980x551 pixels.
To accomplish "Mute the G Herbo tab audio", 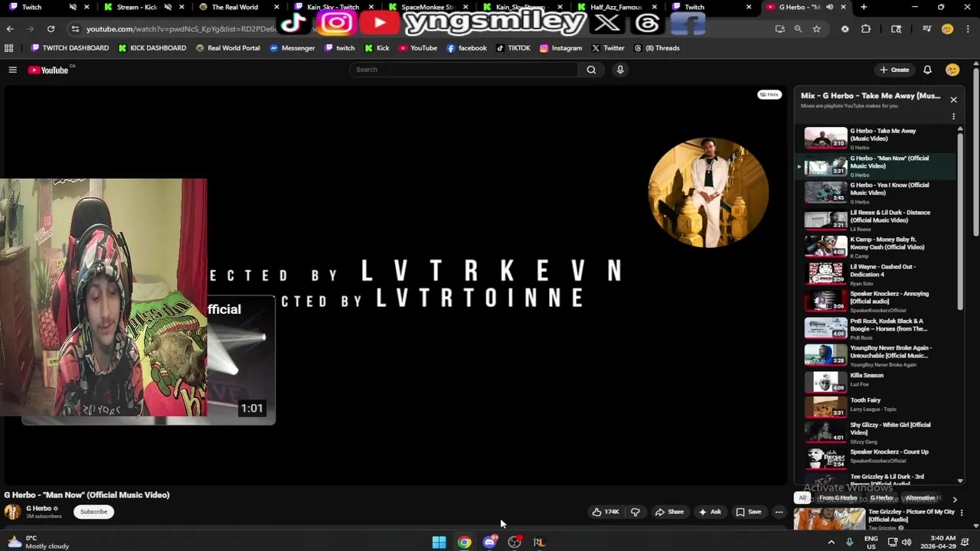I will tap(829, 7).
